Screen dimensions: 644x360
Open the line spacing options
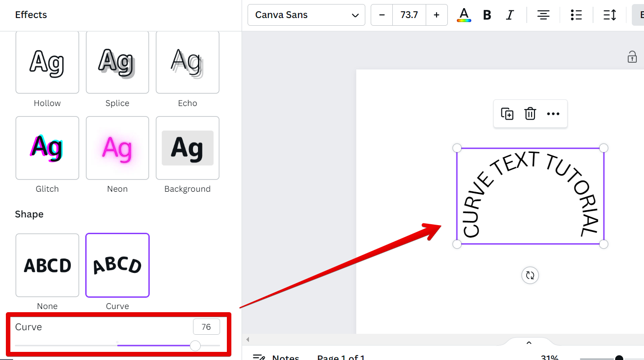[609, 15]
